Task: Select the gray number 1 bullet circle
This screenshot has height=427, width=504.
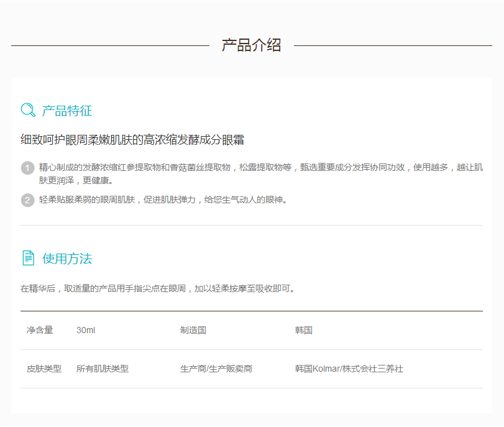Action: 27,168
